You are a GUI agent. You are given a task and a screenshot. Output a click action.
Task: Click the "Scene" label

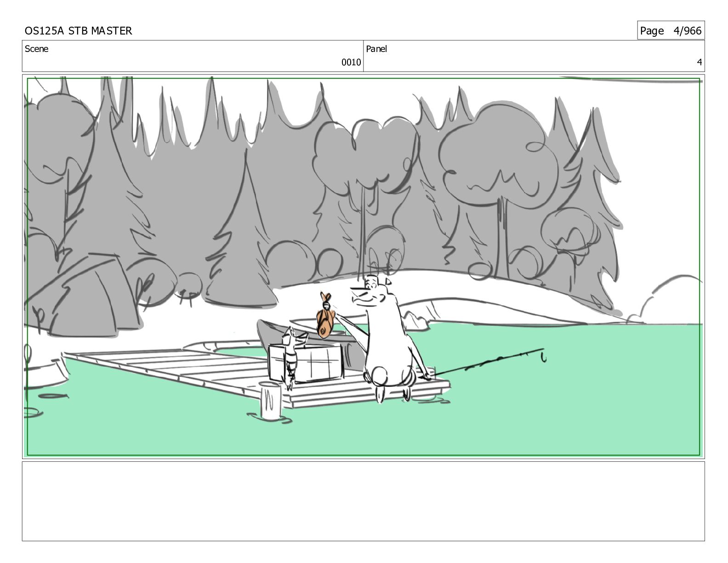[x=36, y=49]
